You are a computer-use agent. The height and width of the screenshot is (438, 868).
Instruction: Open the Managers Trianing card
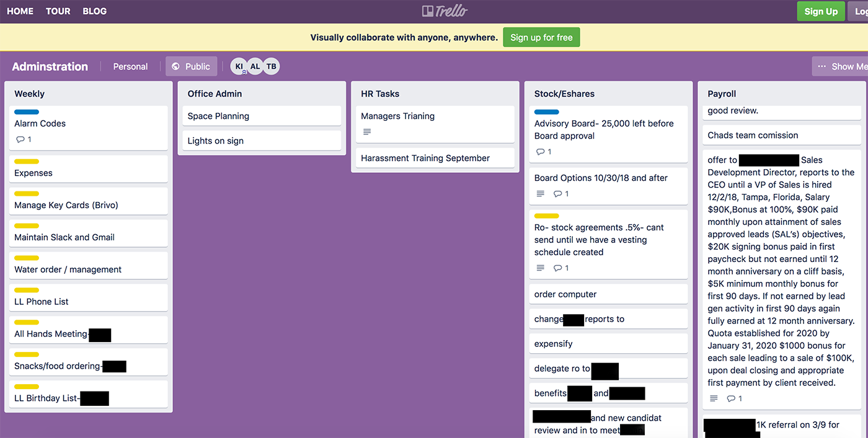coord(435,124)
